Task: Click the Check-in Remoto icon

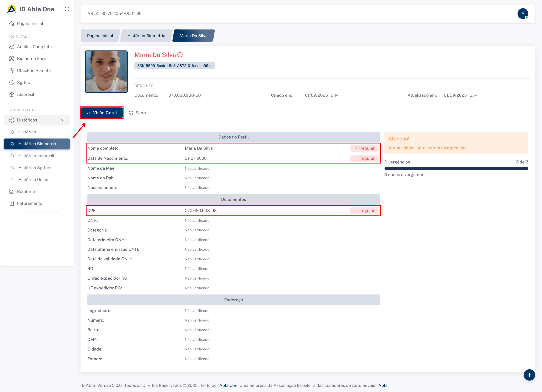Action: click(x=12, y=70)
